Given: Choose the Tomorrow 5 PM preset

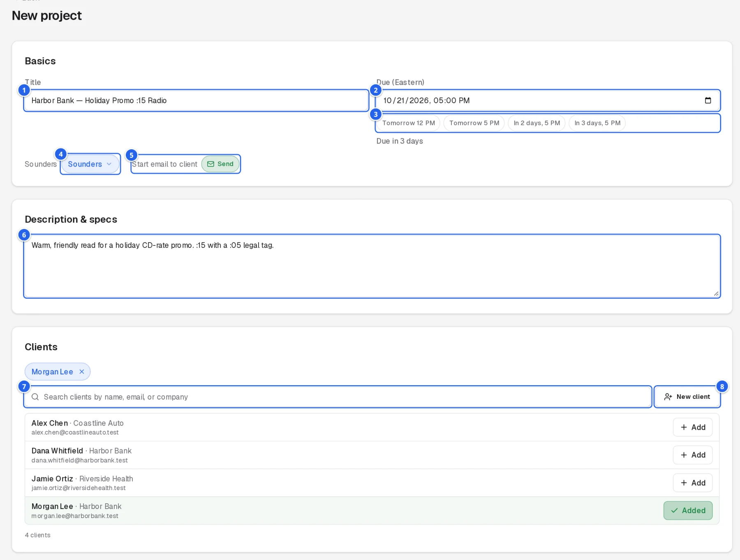Looking at the screenshot, I should [474, 123].
